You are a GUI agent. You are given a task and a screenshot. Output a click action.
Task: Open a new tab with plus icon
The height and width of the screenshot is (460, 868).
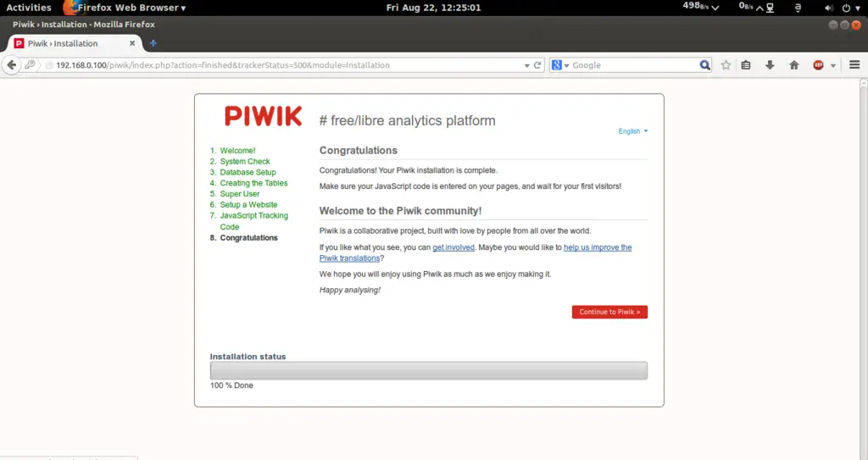point(153,43)
